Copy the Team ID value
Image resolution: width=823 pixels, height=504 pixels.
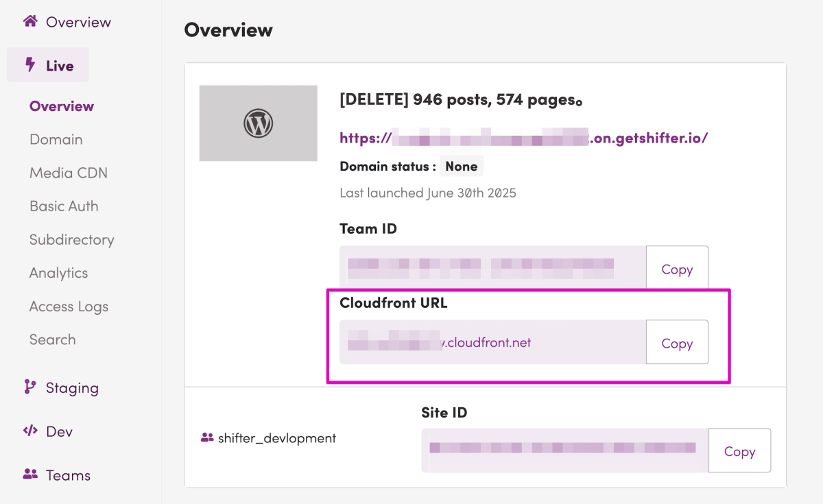point(677,269)
